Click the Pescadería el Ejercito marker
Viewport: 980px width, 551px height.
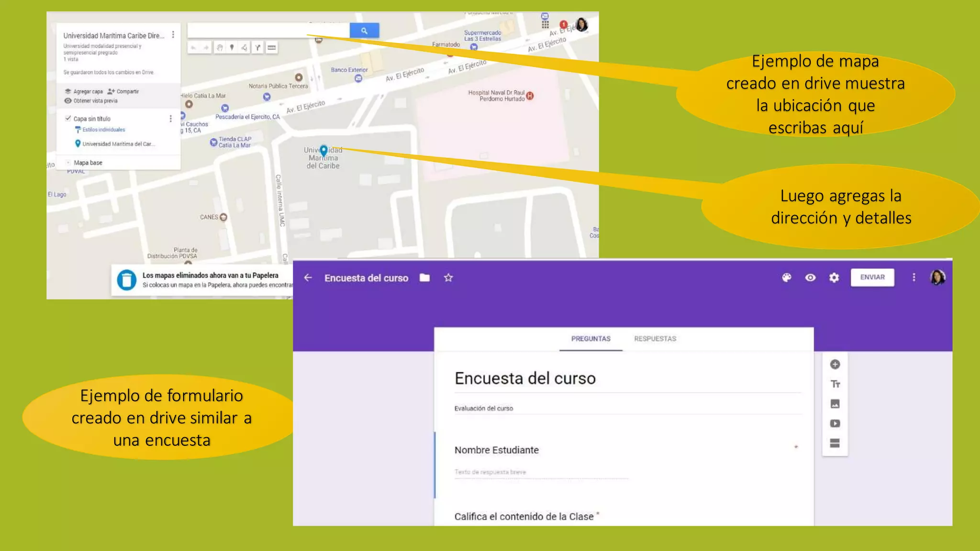coord(225,108)
